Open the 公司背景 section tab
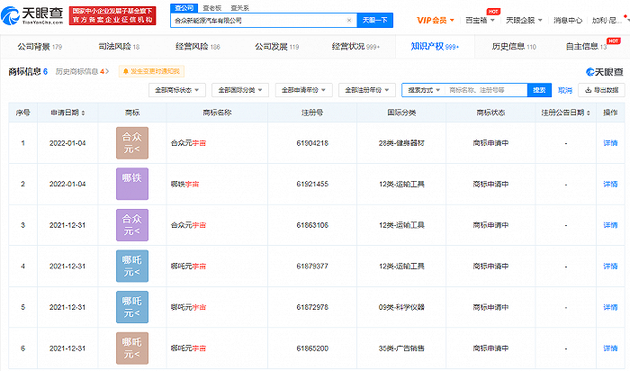The height and width of the screenshot is (371, 630). point(39,47)
